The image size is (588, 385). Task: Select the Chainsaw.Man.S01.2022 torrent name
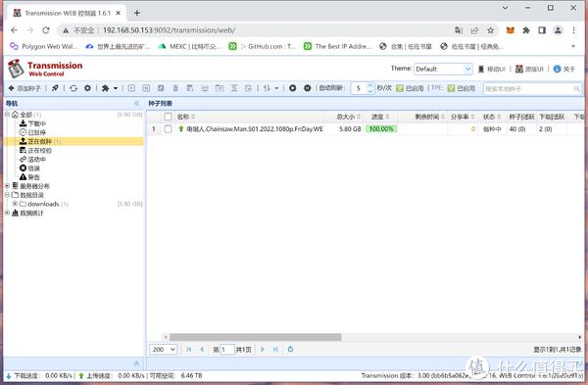[255, 129]
